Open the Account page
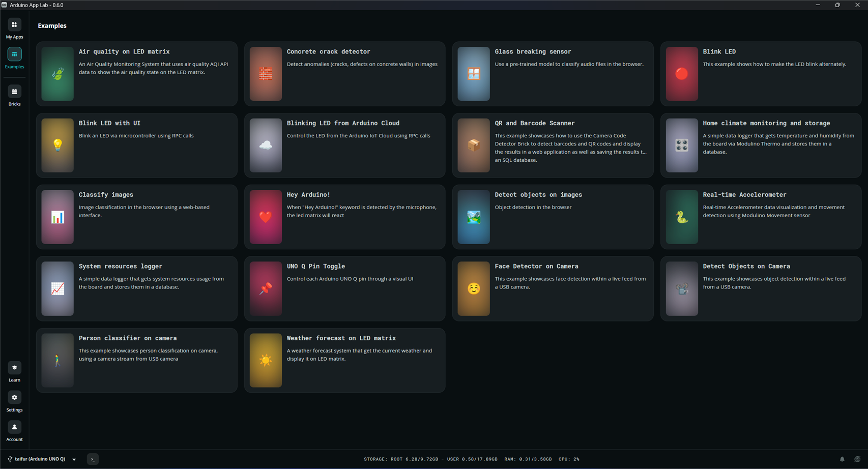This screenshot has height=469, width=868. click(14, 431)
